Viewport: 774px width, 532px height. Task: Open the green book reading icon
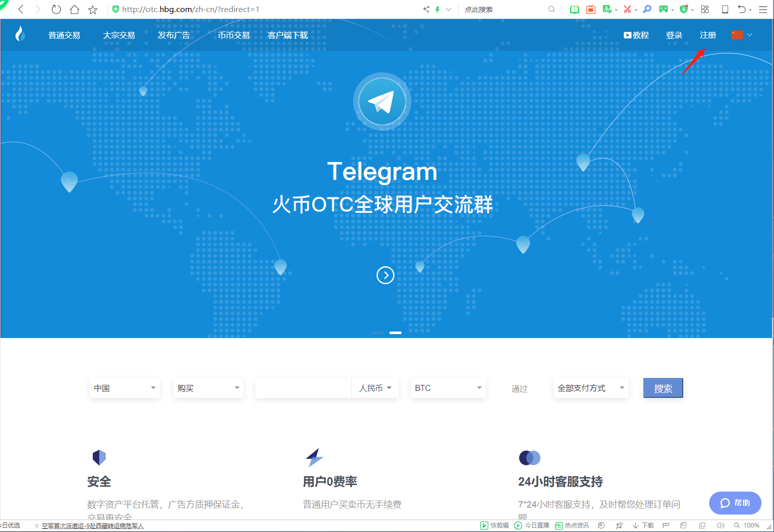coord(575,9)
